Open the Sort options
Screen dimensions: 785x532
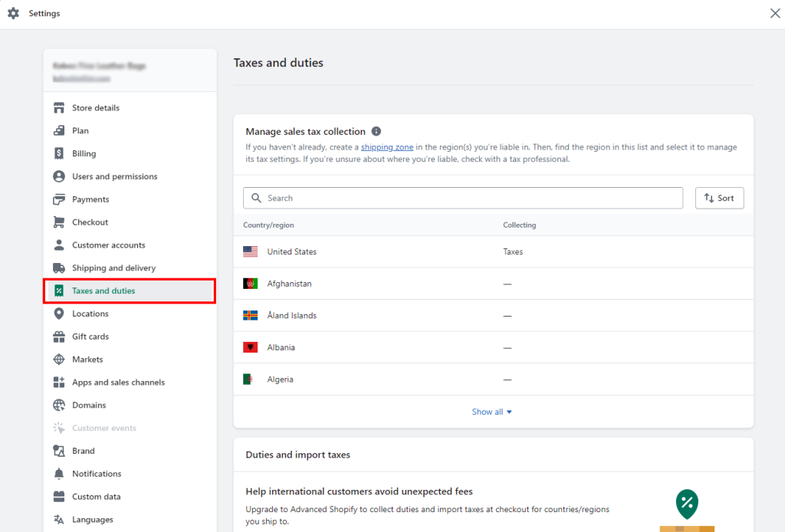tap(719, 198)
